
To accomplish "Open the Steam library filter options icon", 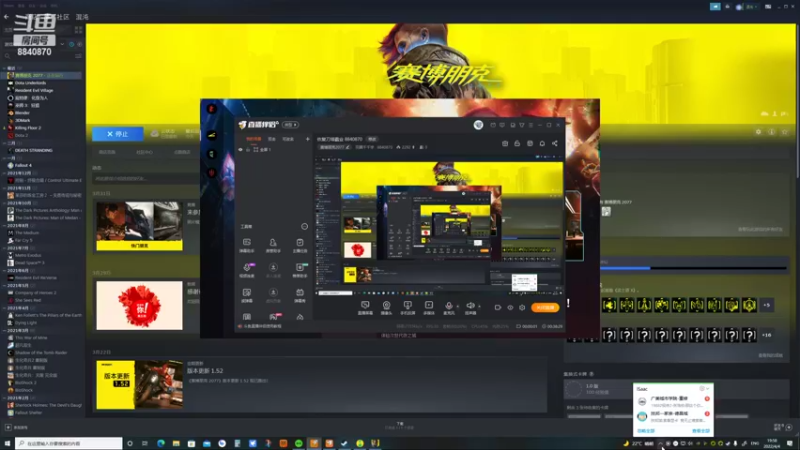I will [x=78, y=56].
